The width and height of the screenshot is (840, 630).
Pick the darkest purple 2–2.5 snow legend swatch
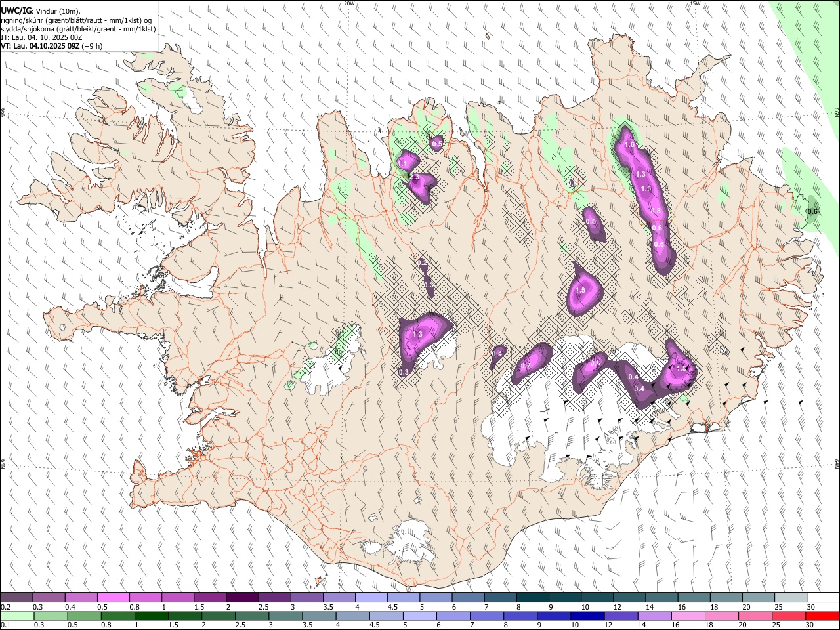coord(242,598)
